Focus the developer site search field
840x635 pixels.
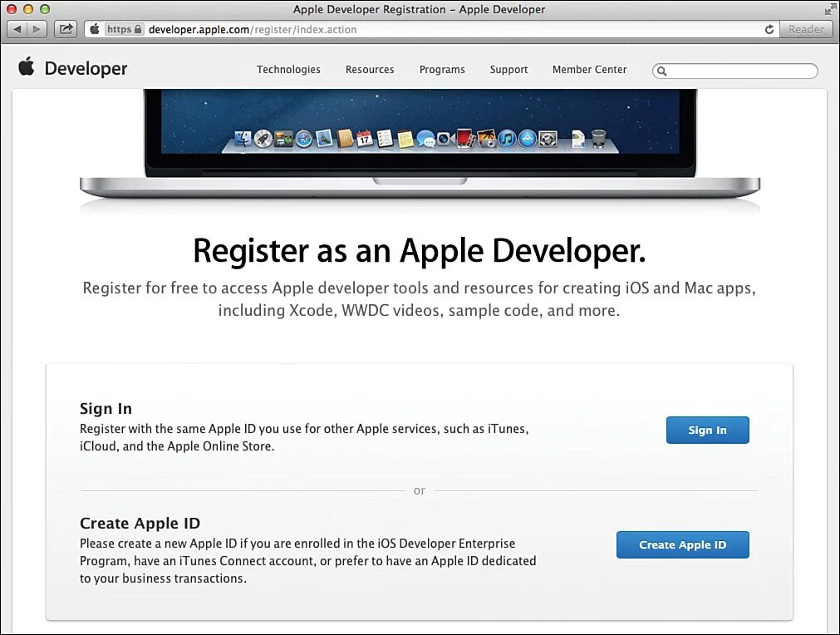(735, 71)
